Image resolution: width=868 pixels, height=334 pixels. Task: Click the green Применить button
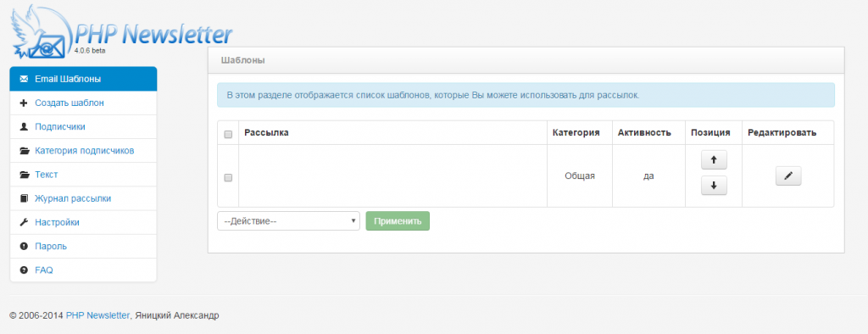pos(398,221)
